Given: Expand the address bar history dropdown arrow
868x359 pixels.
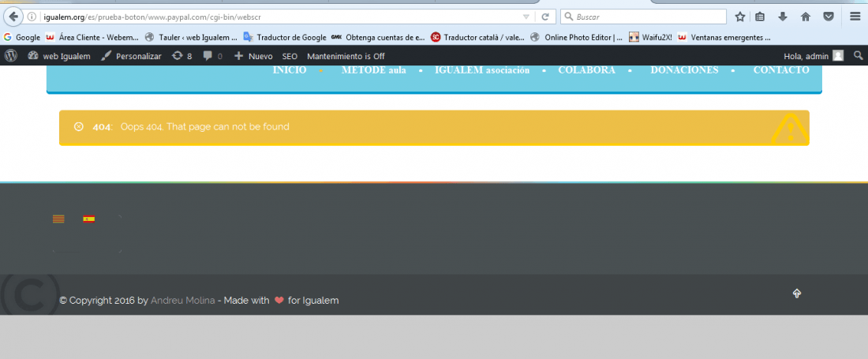Looking at the screenshot, I should [526, 17].
